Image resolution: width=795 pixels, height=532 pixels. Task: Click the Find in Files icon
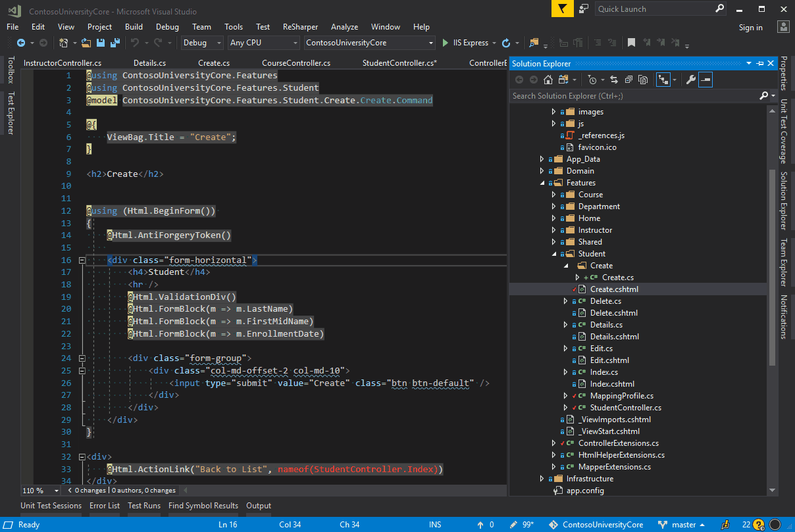click(533, 43)
